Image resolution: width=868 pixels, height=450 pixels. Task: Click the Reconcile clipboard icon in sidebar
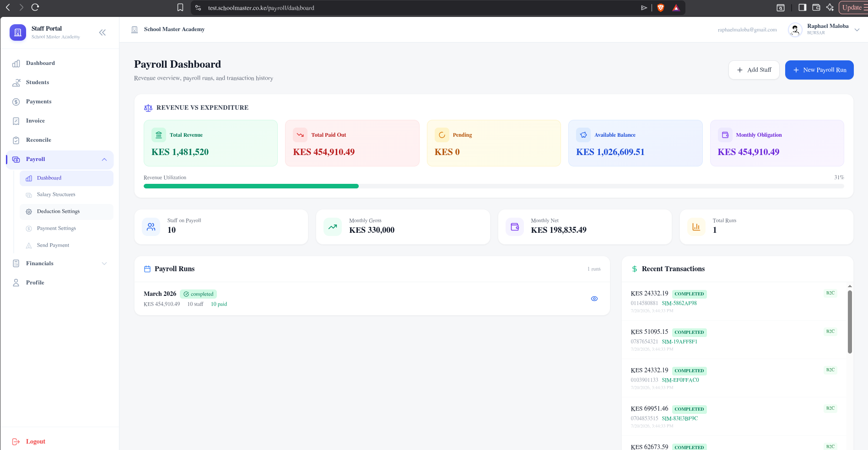(x=16, y=140)
